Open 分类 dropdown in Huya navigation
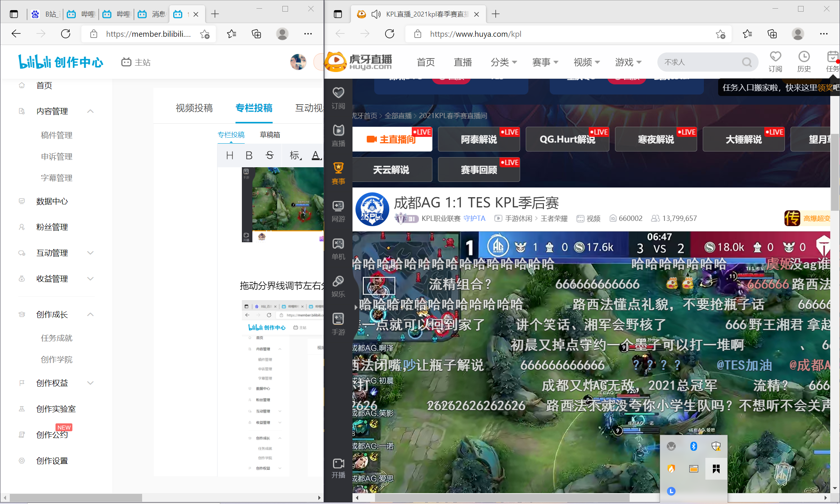Image resolution: width=840 pixels, height=504 pixels. click(504, 62)
